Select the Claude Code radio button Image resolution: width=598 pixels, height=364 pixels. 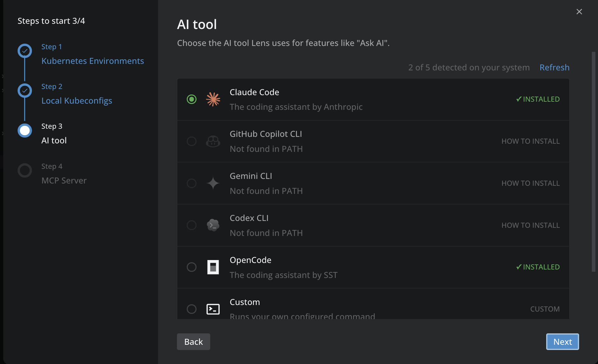click(192, 99)
